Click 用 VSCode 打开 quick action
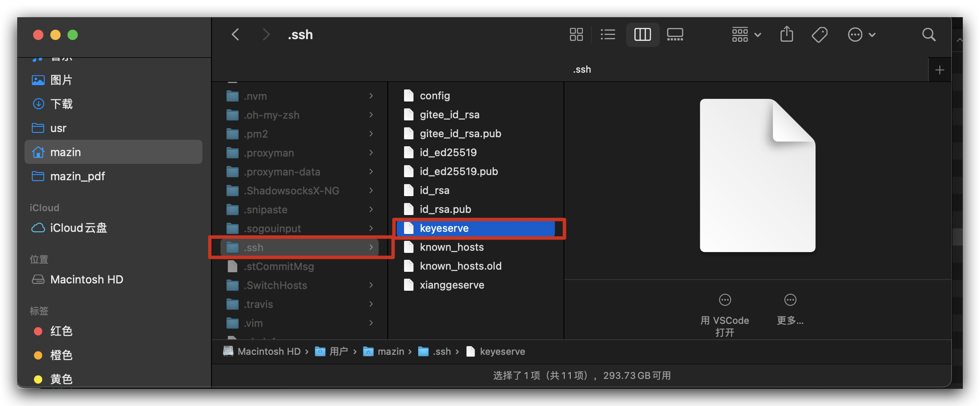The image size is (980, 406). click(x=725, y=316)
